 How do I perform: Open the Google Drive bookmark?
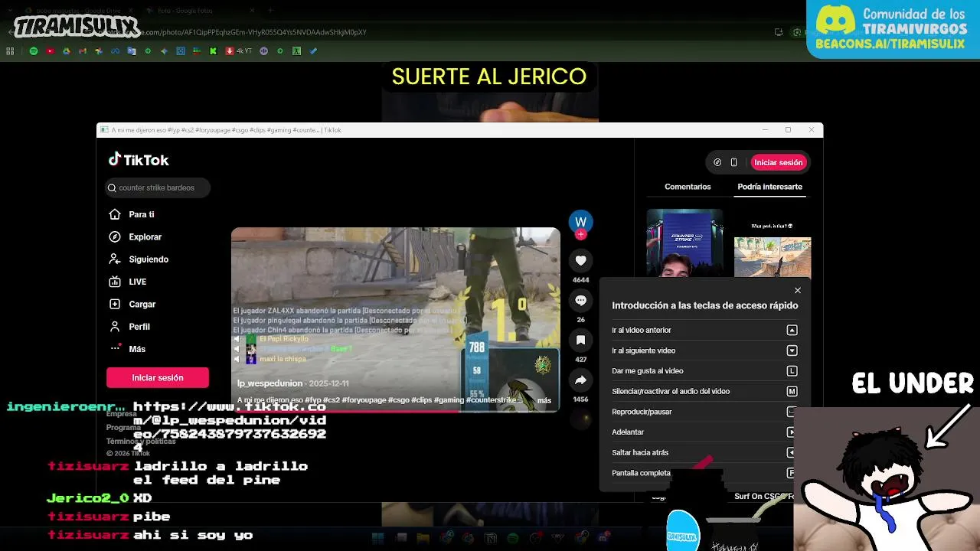coord(67,51)
